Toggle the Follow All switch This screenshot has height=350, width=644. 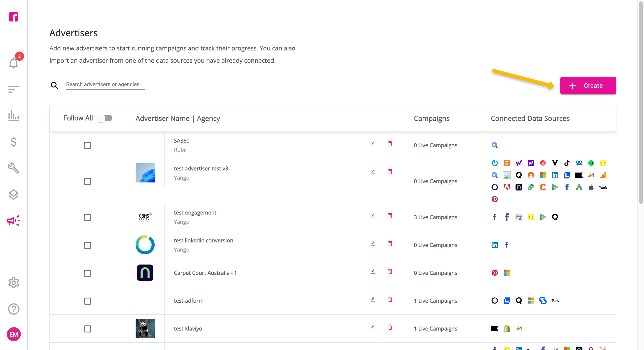(105, 118)
